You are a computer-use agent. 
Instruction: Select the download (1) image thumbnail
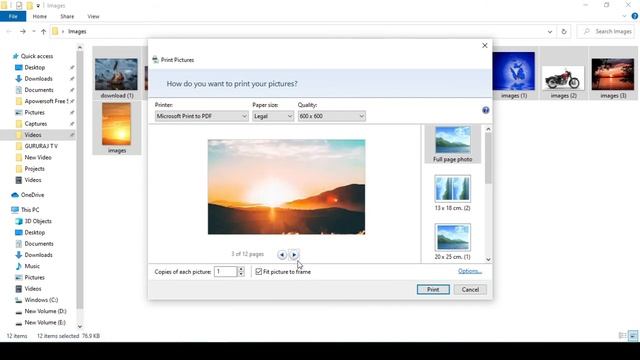[117, 73]
